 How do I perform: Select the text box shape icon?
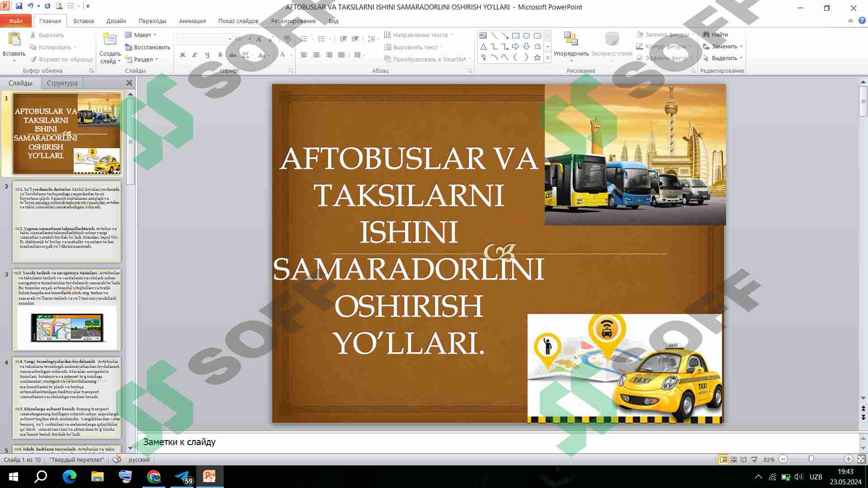pyautogui.click(x=483, y=35)
